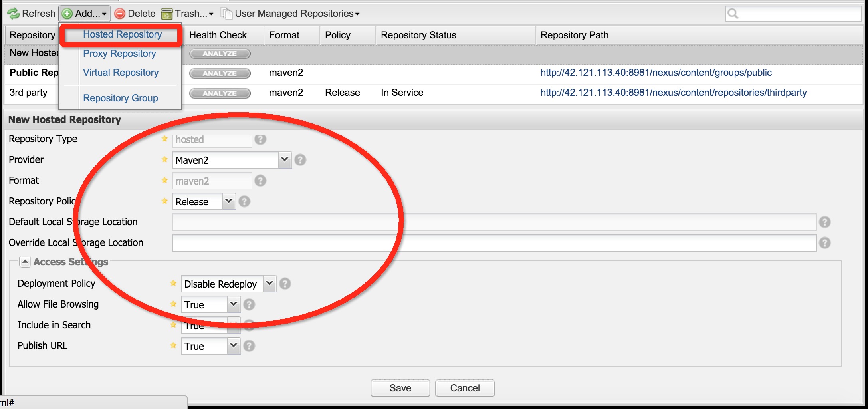The height and width of the screenshot is (409, 868).
Task: Select the 3rd party repository row
Action: tap(434, 93)
